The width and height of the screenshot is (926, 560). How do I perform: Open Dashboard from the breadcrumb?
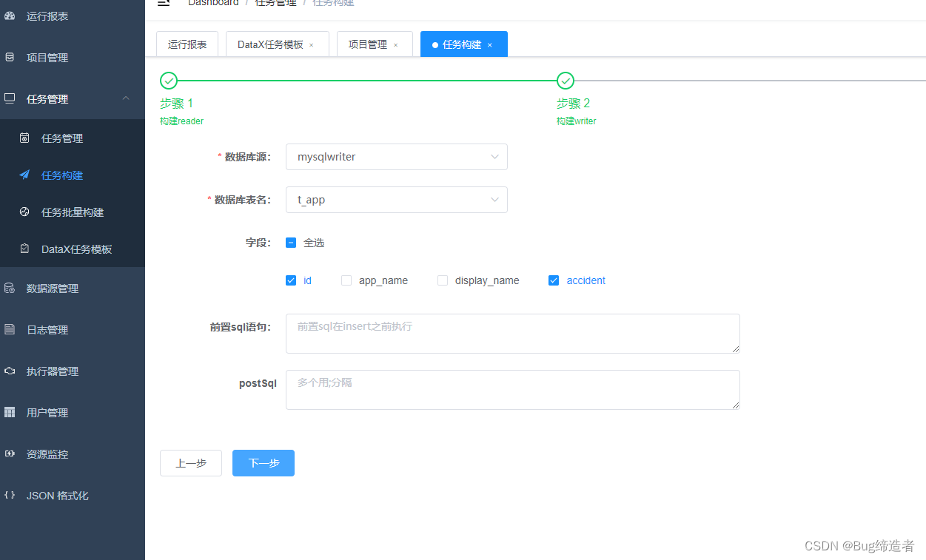click(x=213, y=3)
